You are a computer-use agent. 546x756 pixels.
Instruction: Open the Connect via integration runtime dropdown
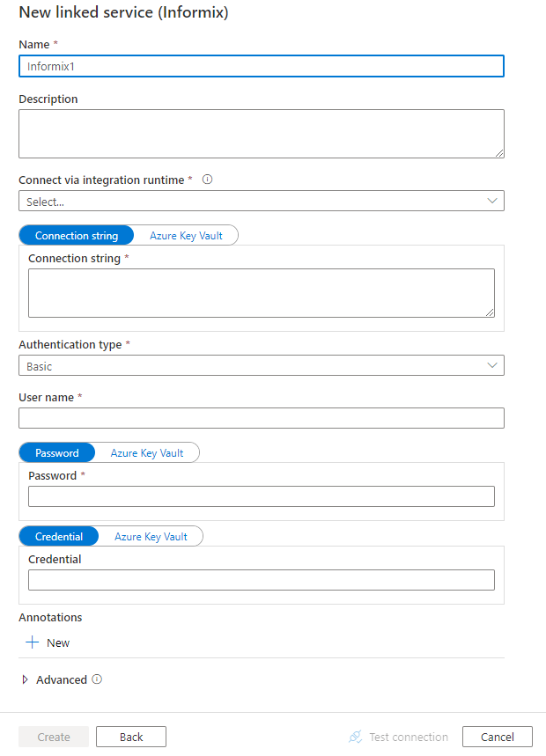coord(262,201)
